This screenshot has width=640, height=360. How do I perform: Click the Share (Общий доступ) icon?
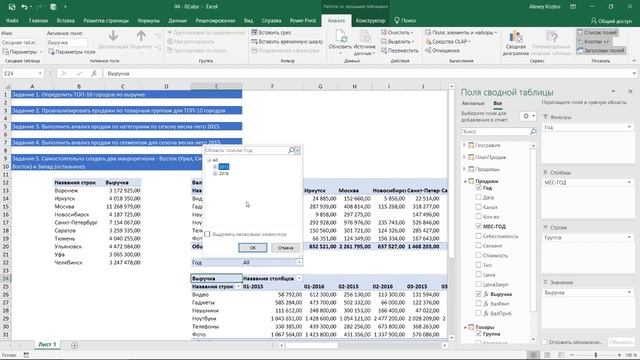[x=594, y=20]
